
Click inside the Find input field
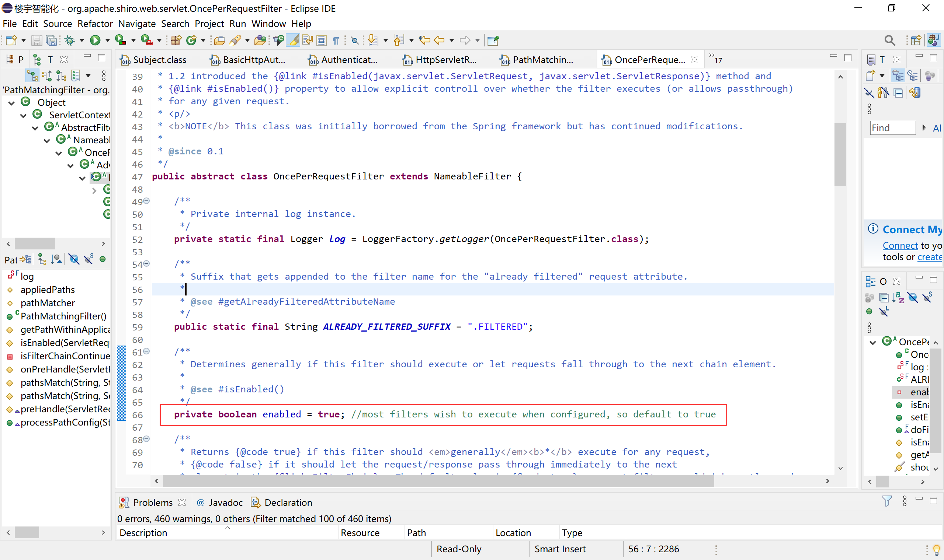pyautogui.click(x=892, y=127)
